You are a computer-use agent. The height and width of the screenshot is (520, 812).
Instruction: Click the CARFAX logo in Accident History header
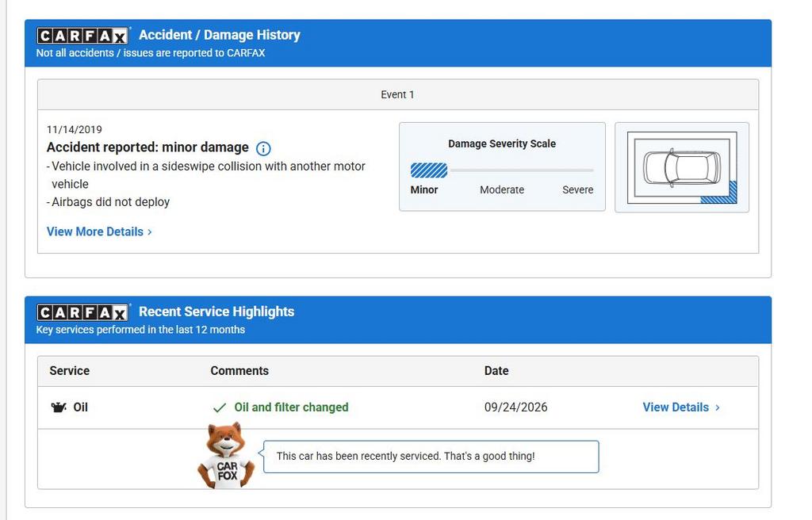[82, 36]
